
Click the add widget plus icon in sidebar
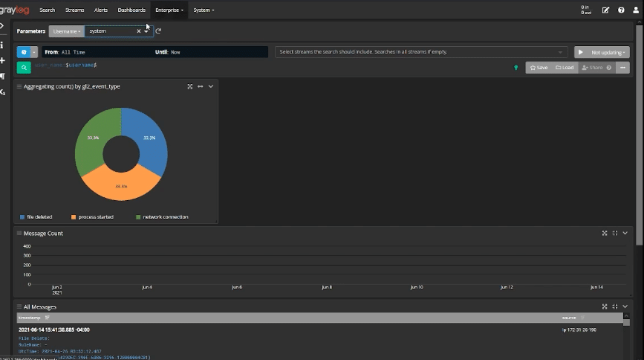tap(3, 60)
